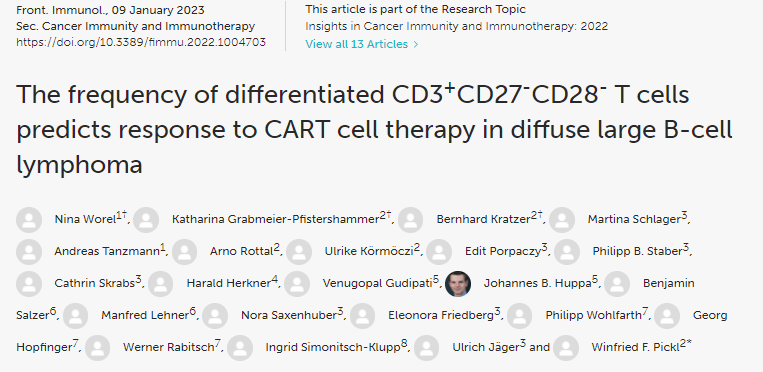Click Ulrich Jäger's avatar icon
This screenshot has height=372, width=763.
tap(427, 348)
